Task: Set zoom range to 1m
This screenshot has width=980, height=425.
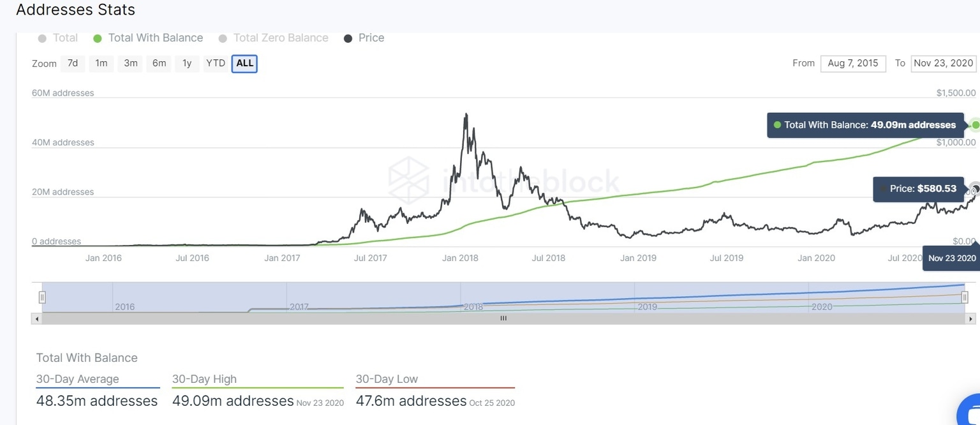Action: (101, 63)
